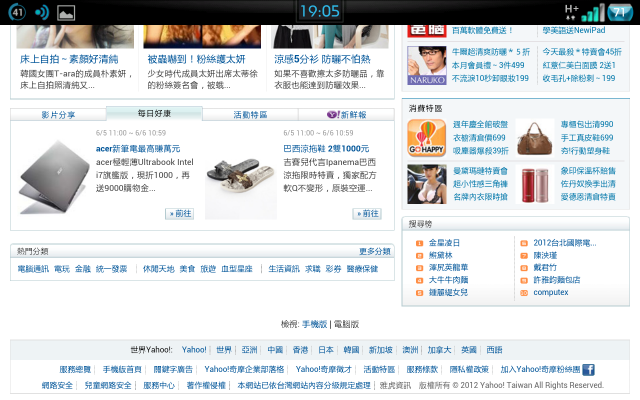This screenshot has width=640, height=400.
Task: Open 網路安全 footer link
Action: pos(57,385)
